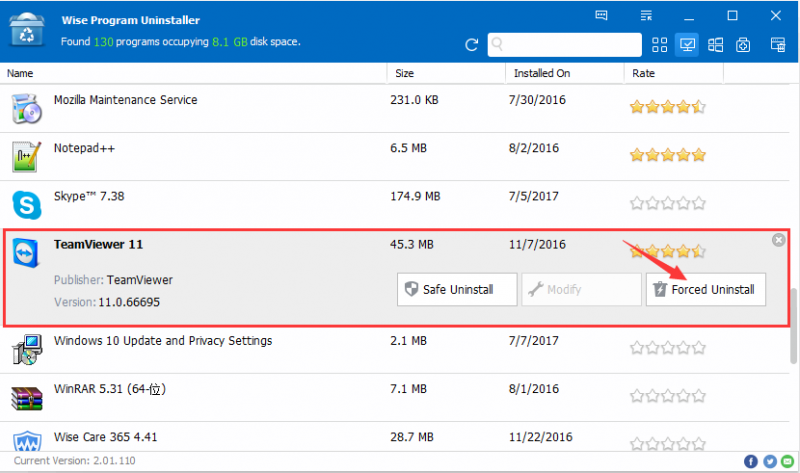Open the green email icon in status bar
Image resolution: width=800 pixels, height=473 pixels.
click(x=788, y=462)
